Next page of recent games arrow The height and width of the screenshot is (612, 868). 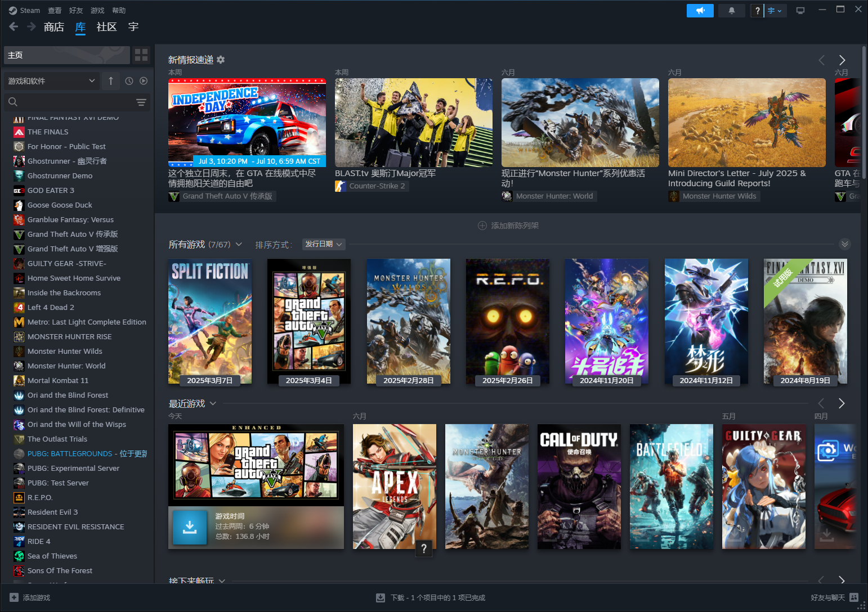(842, 403)
